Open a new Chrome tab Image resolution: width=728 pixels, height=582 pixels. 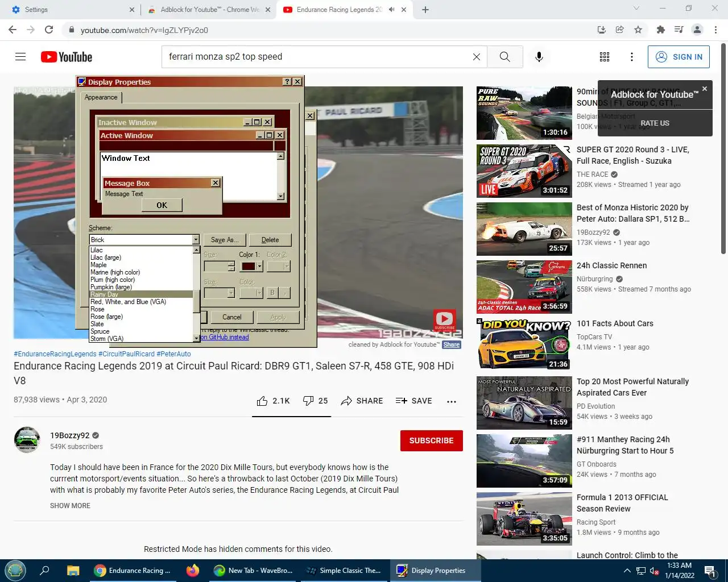coord(425,10)
